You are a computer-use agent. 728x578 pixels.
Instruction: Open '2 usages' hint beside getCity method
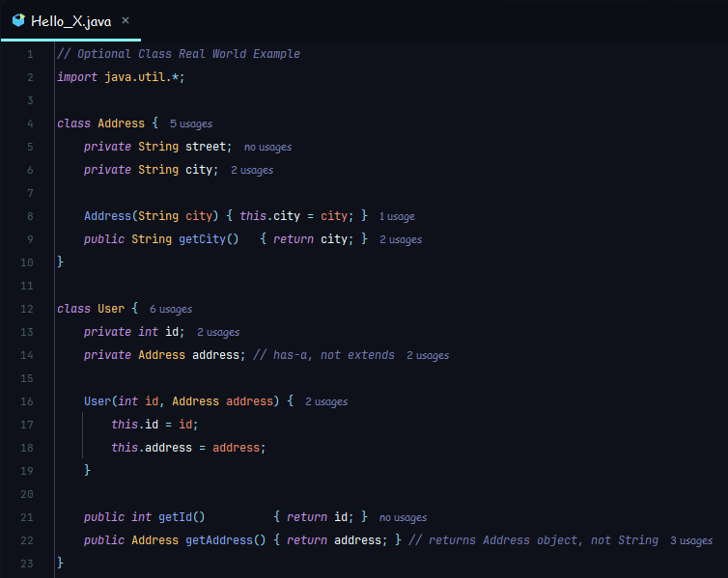click(x=401, y=240)
